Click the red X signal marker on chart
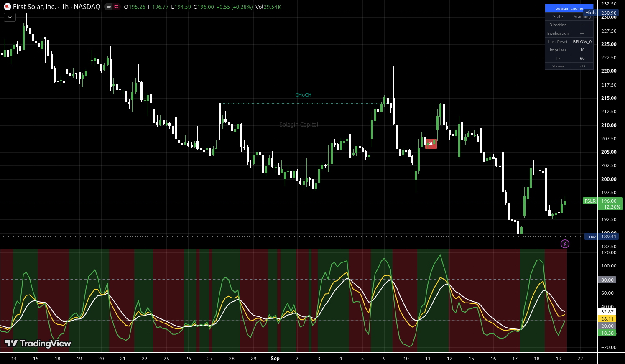 431,144
